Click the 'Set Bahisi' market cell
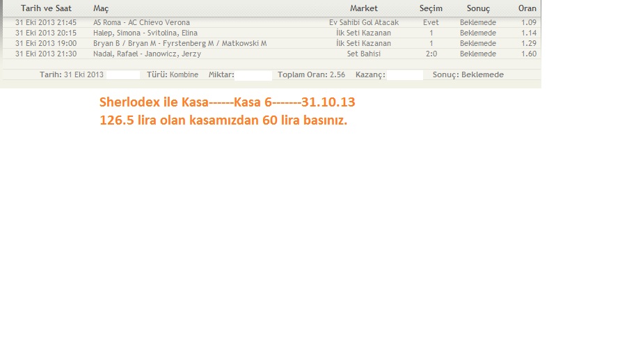 [364, 54]
